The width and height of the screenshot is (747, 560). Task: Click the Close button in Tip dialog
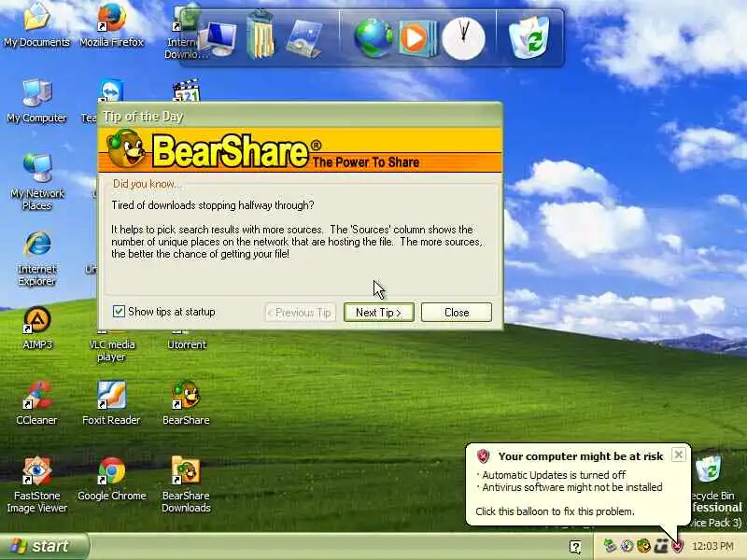[x=457, y=313]
